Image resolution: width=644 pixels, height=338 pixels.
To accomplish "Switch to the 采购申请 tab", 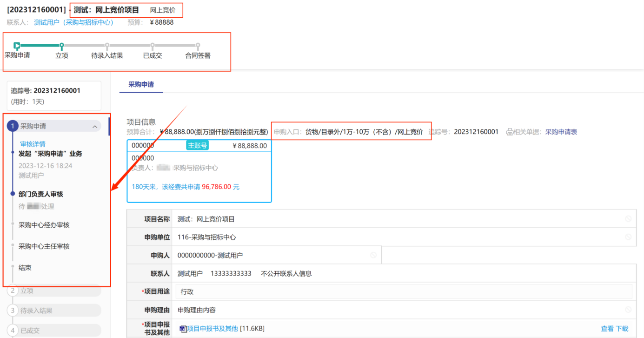I will (141, 85).
